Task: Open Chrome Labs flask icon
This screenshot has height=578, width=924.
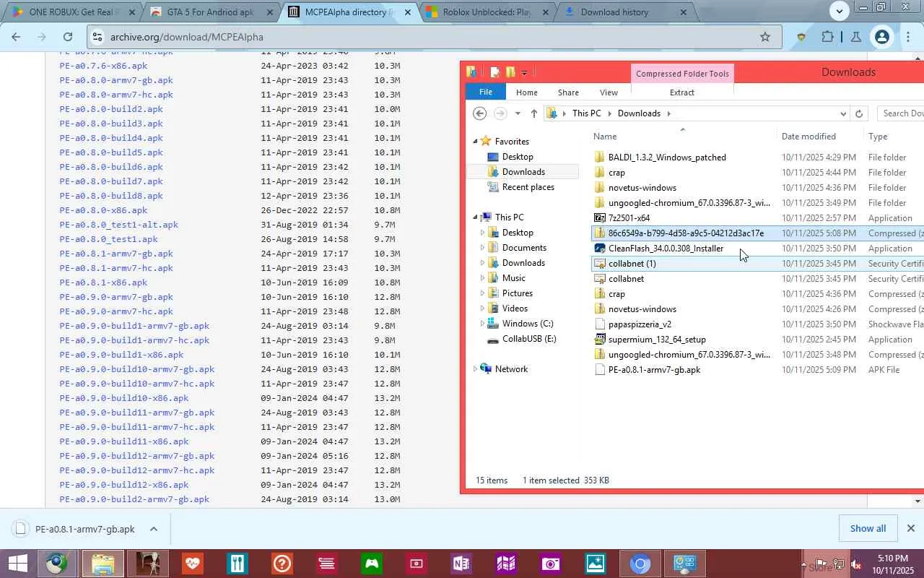Action: click(x=855, y=37)
